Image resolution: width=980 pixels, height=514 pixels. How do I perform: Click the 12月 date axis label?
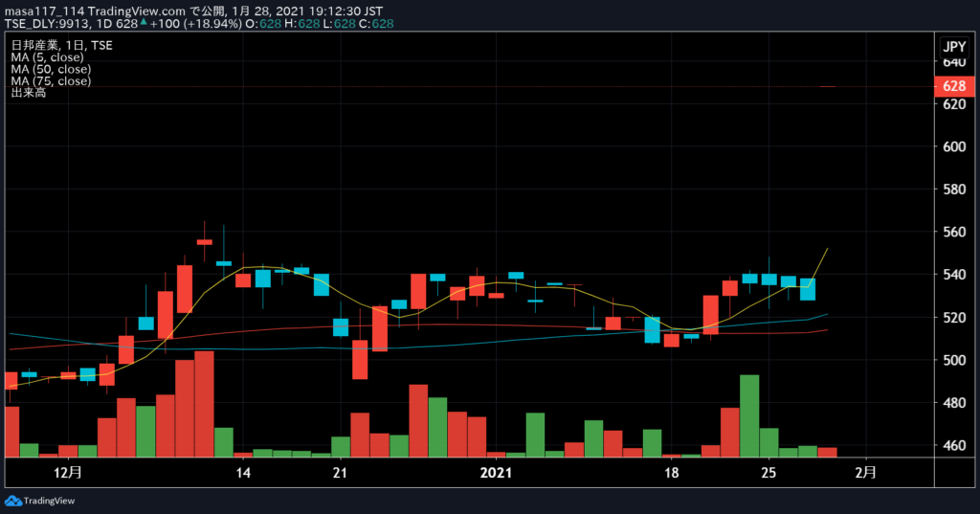pos(68,472)
